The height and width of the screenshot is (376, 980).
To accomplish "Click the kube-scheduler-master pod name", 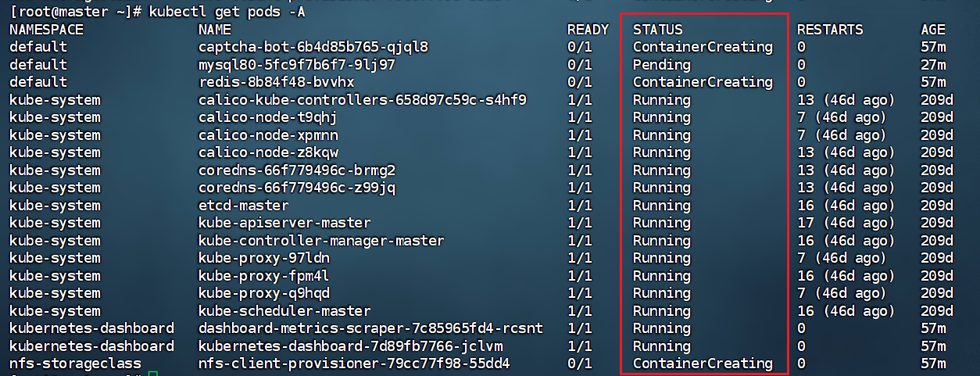I will [284, 311].
